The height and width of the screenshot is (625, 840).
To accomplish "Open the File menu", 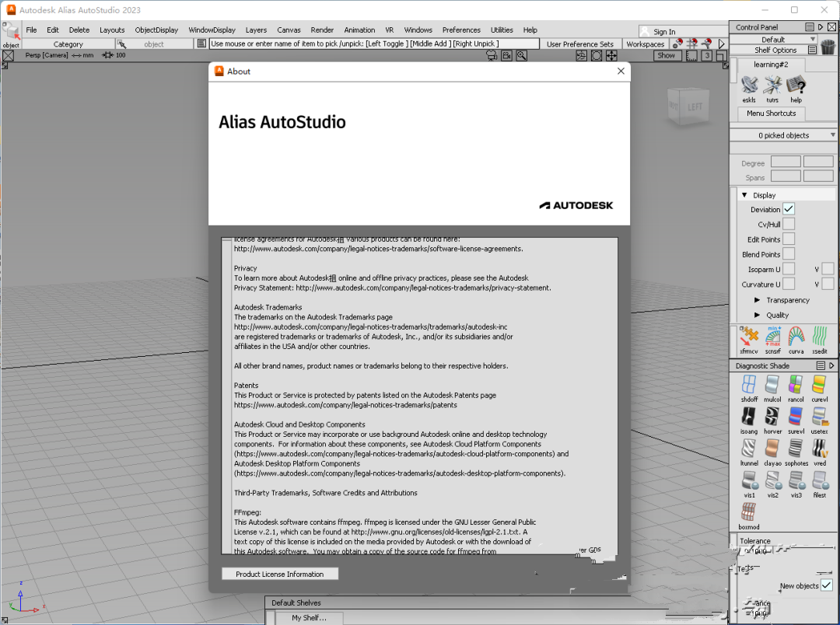I will [32, 30].
